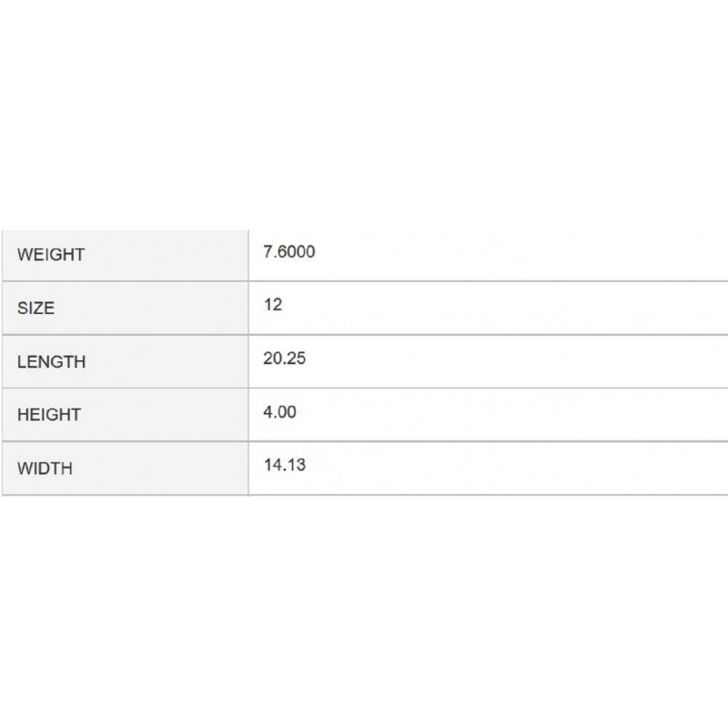Click the bottom border beneath the WIDTH label
Screen dimensions: 728x728
click(x=125, y=495)
